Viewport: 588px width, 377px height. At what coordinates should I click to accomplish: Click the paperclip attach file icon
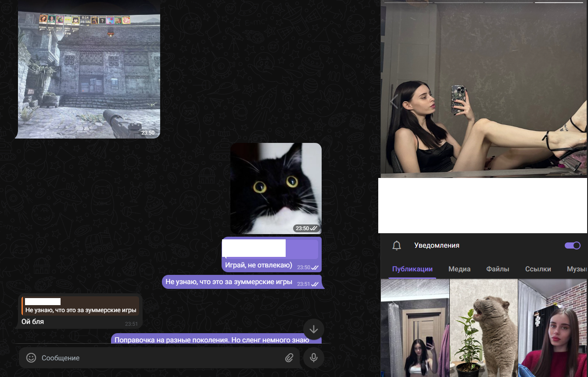pos(289,358)
